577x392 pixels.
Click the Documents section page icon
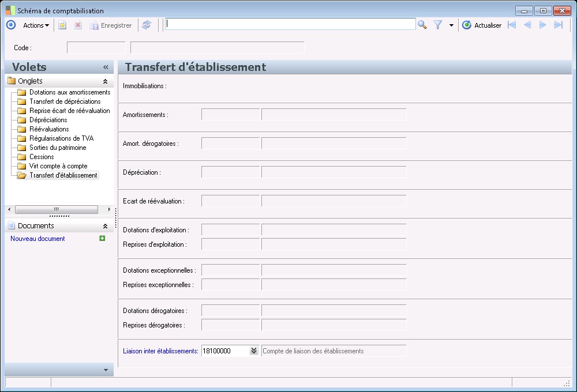[12, 225]
